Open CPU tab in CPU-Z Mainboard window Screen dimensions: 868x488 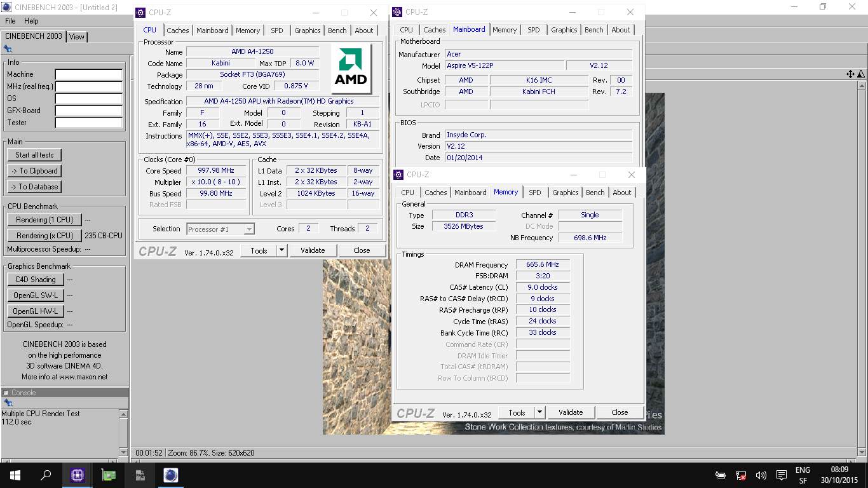coord(407,30)
